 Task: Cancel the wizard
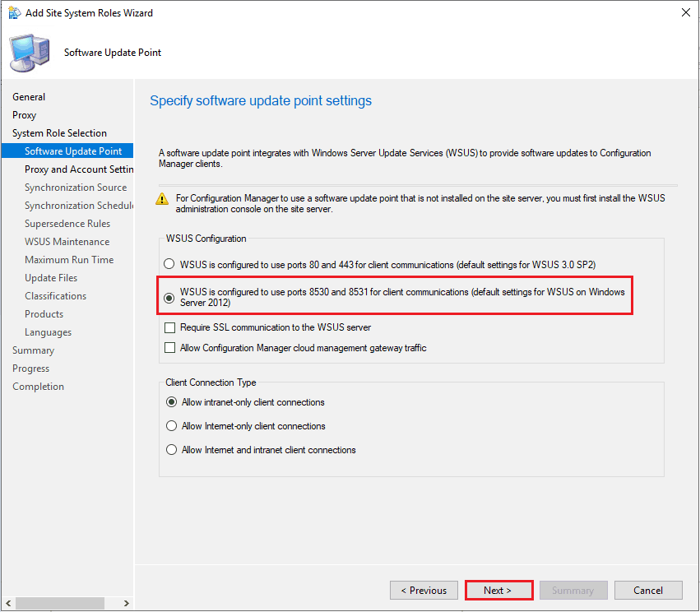coord(648,591)
